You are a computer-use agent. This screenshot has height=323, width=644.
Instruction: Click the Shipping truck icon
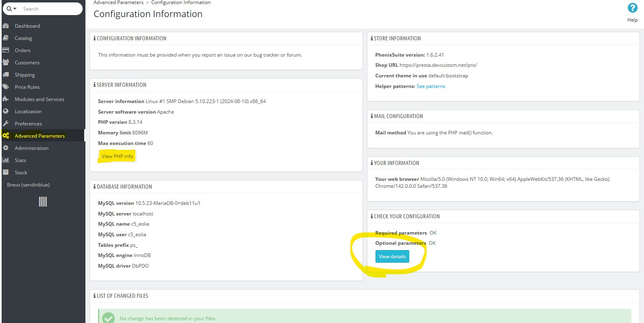point(6,75)
